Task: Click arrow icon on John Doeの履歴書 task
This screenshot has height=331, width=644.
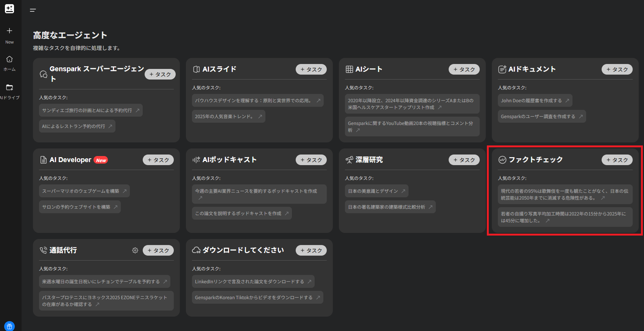Action: [568, 100]
